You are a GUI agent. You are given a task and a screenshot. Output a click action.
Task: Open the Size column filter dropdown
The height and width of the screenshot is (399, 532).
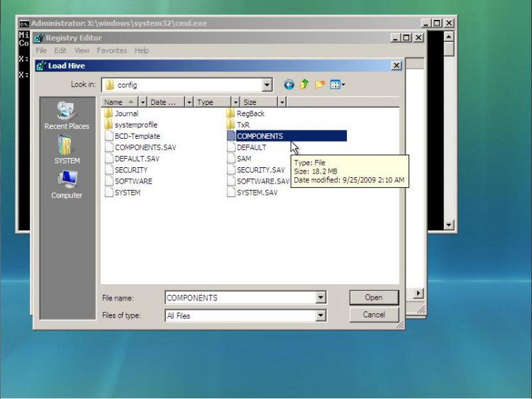click(282, 102)
